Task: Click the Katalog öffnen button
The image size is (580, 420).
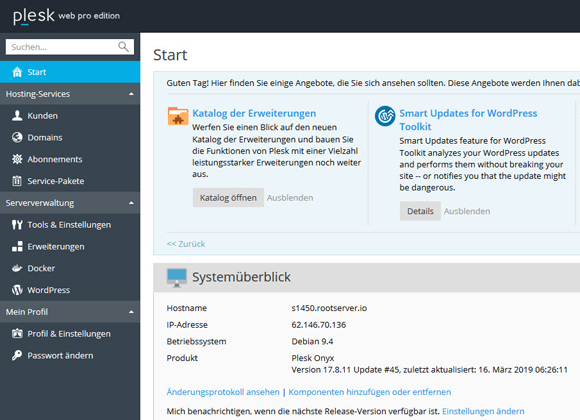Action: pyautogui.click(x=228, y=198)
